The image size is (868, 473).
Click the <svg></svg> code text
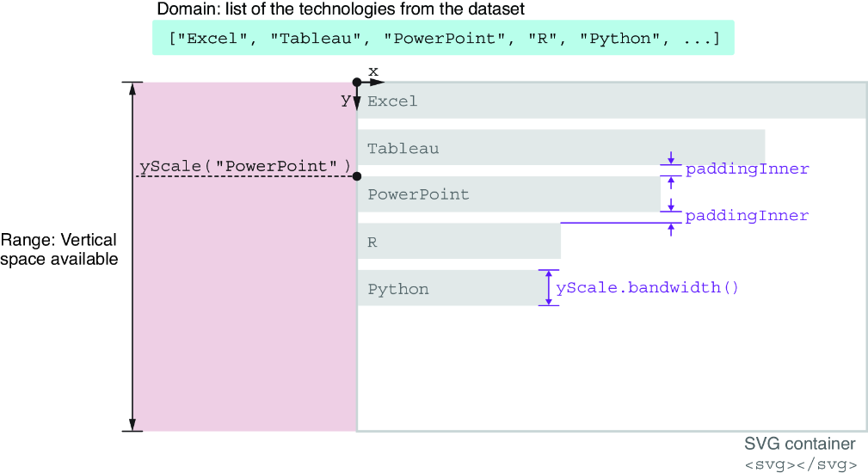pos(800,464)
